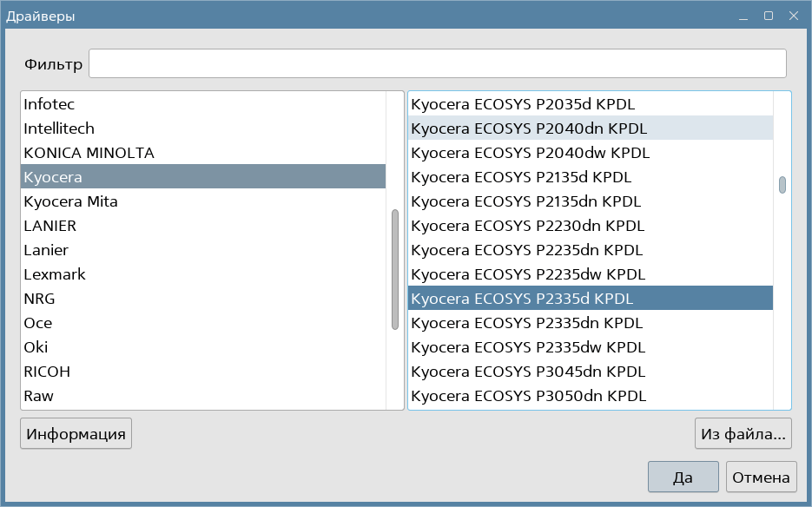Select Oki in the manufacturer list
The width and height of the screenshot is (812, 507).
36,347
